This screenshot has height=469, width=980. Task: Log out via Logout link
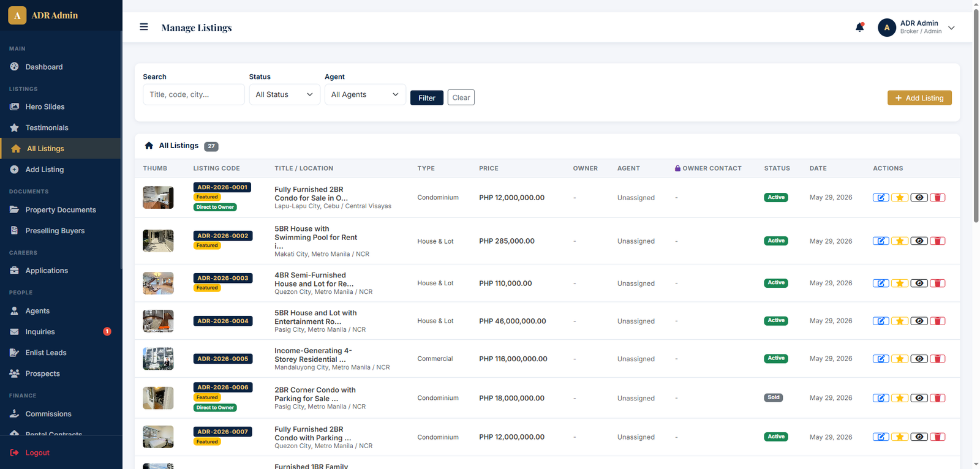(30, 452)
